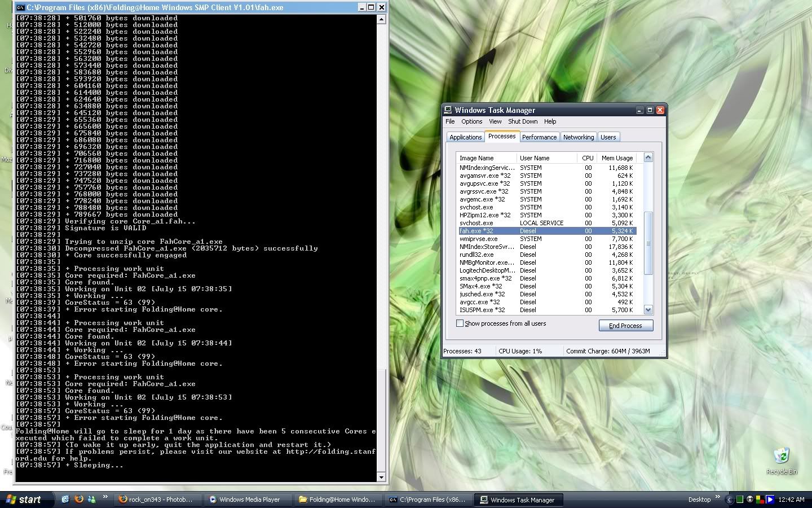Screen dimensions: 812x508
Task: Minimize the Task Manager window
Action: (639, 110)
